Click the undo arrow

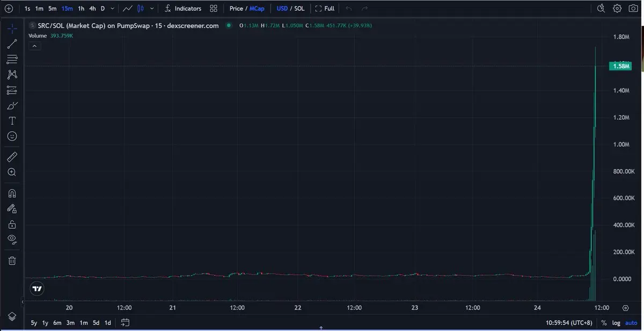(x=349, y=9)
